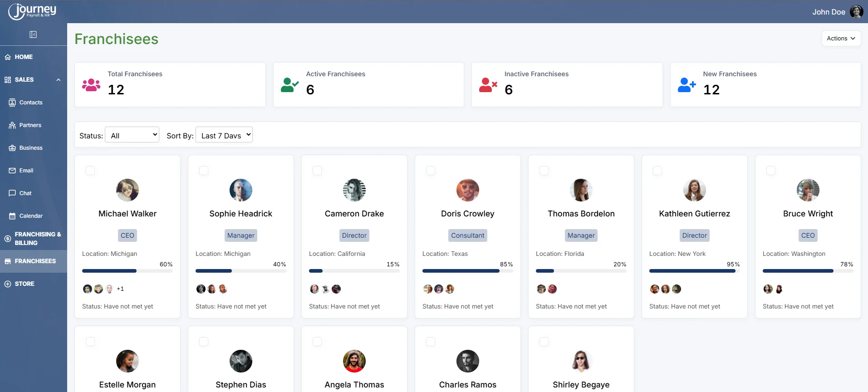Select Michael Walker's card checkbox
This screenshot has height=392, width=868.
pos(90,171)
